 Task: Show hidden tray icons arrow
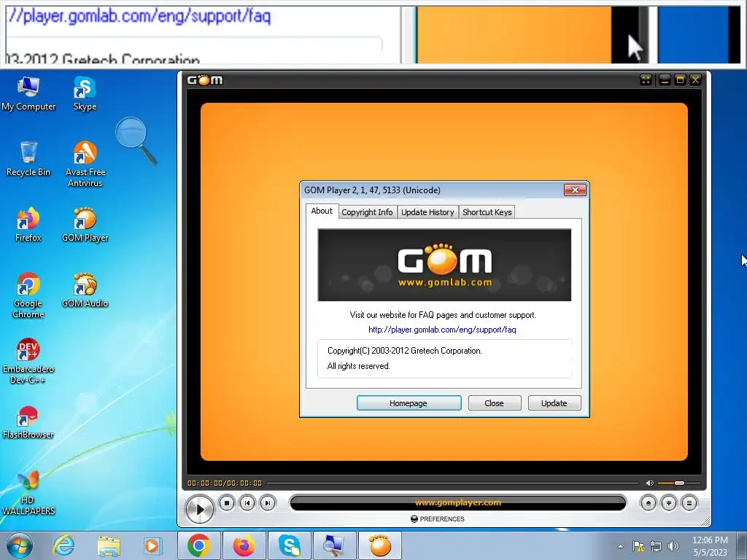[620, 546]
